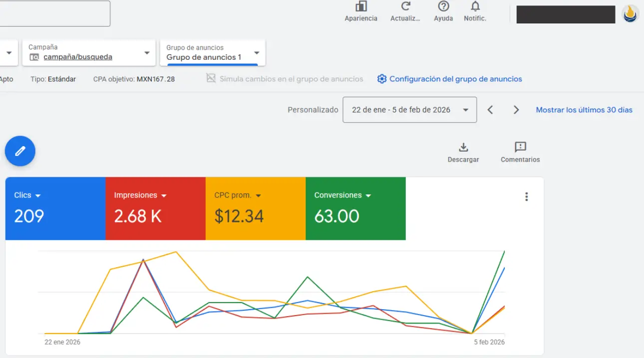644x358 pixels.
Task: Select the red Impresiones metric card
Action: coord(155,208)
